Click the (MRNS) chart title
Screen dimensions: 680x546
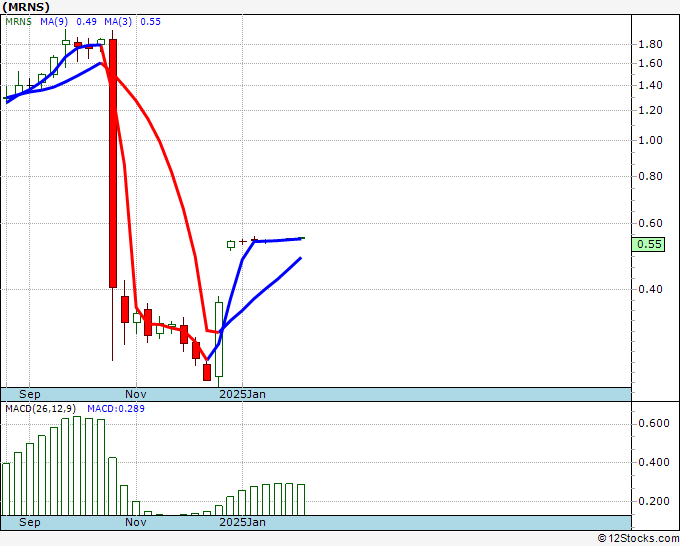coord(26,7)
